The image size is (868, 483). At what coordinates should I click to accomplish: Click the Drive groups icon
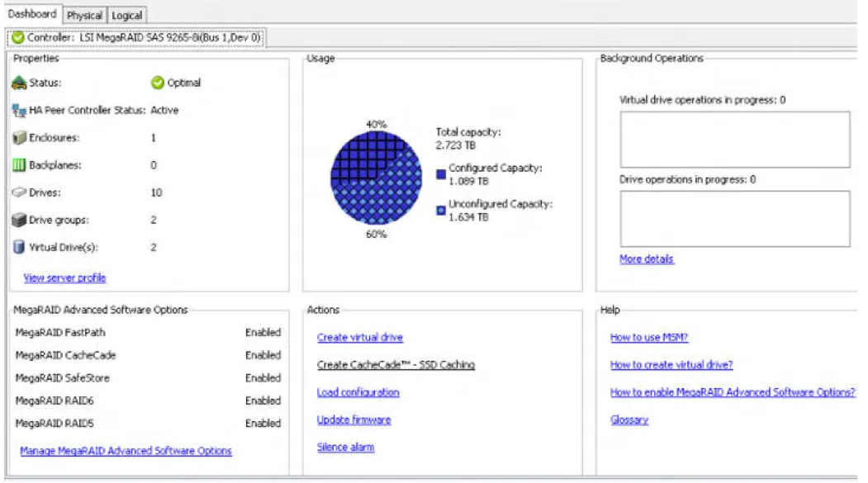coord(20,220)
